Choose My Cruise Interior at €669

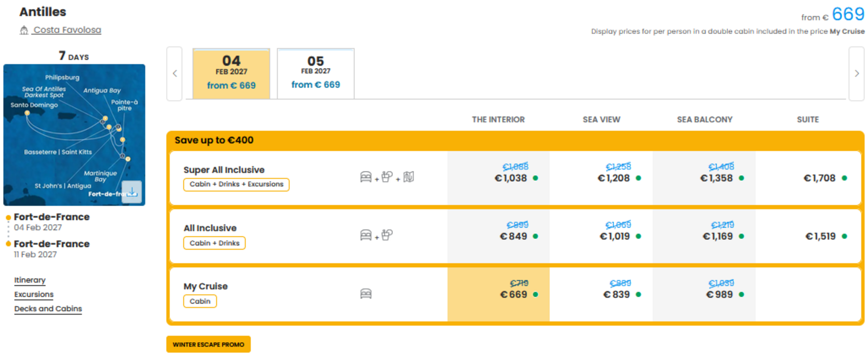point(498,294)
